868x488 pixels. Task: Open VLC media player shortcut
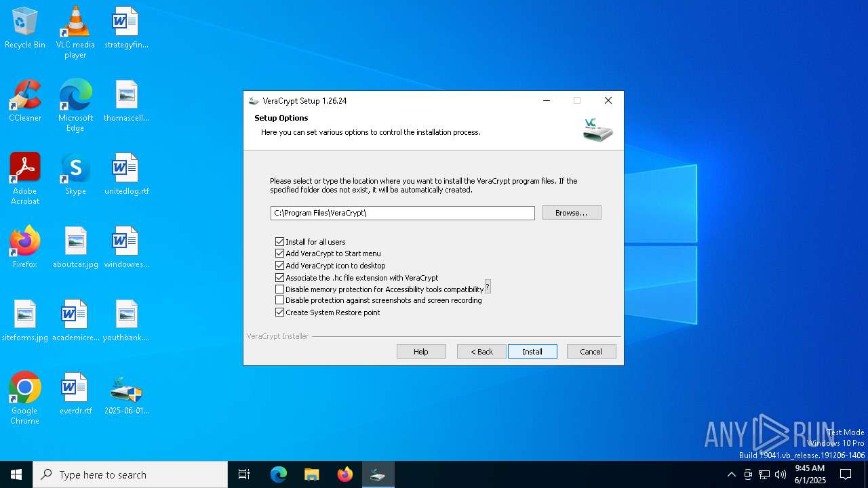75,32
